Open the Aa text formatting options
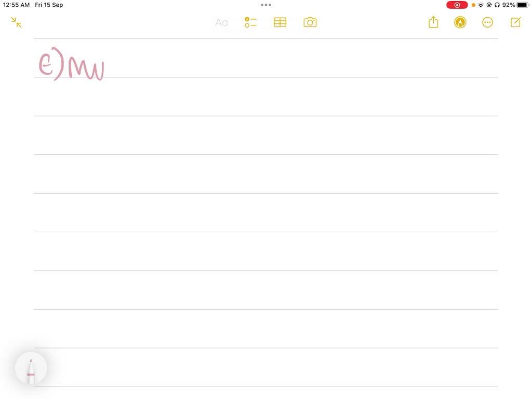Viewport: 532px width, 399px height. [x=221, y=22]
